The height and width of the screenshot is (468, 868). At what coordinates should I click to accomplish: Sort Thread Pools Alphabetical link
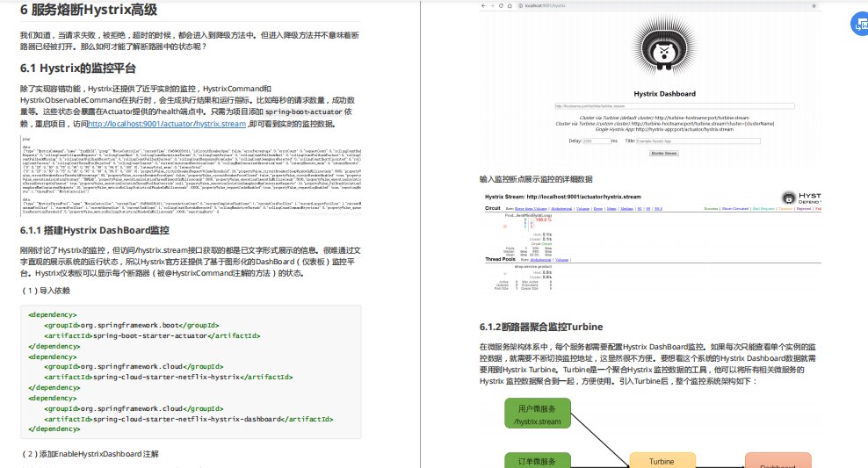[540, 259]
